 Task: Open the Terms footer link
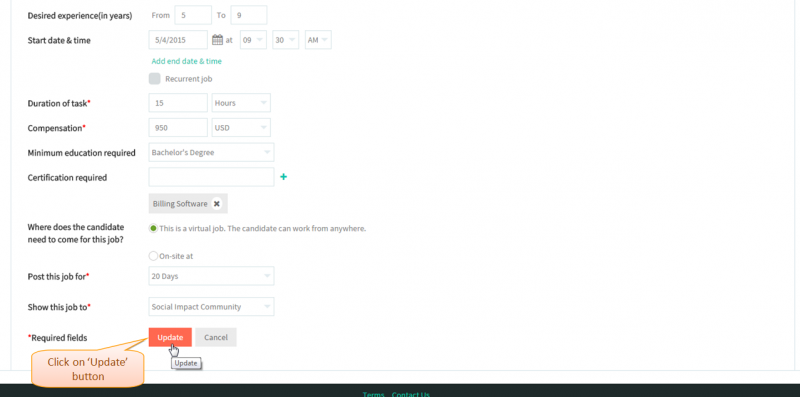(373, 394)
